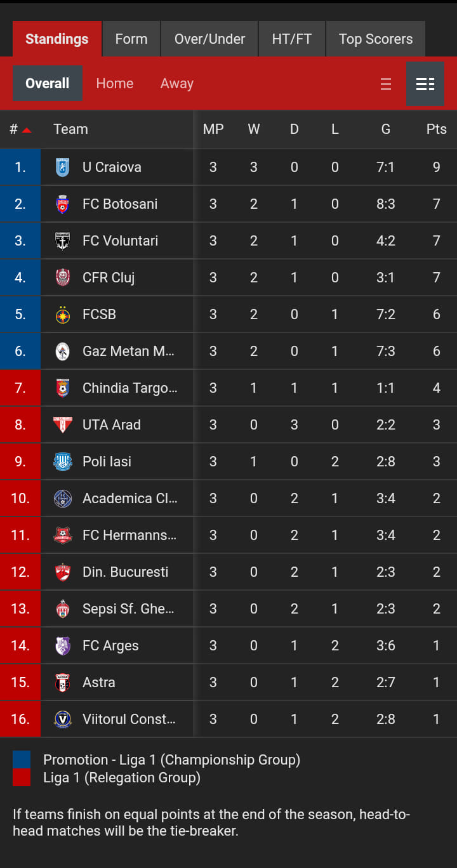Open the FC Voluntari team link

(121, 241)
